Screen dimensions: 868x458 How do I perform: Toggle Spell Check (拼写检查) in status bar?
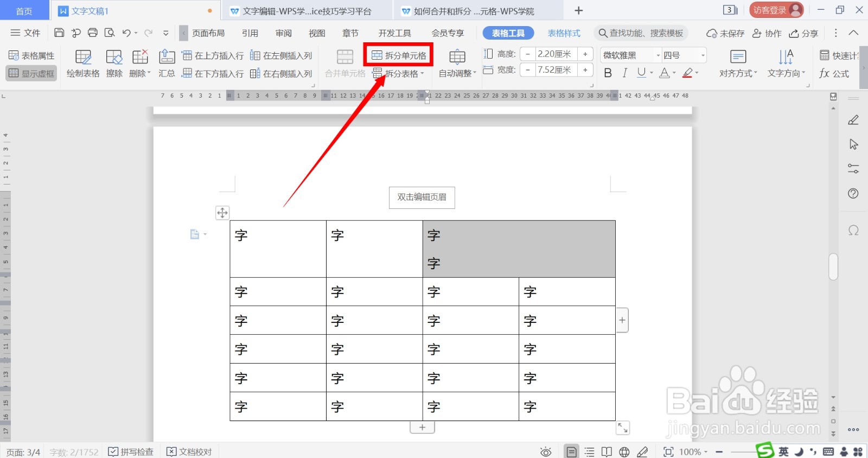point(131,452)
